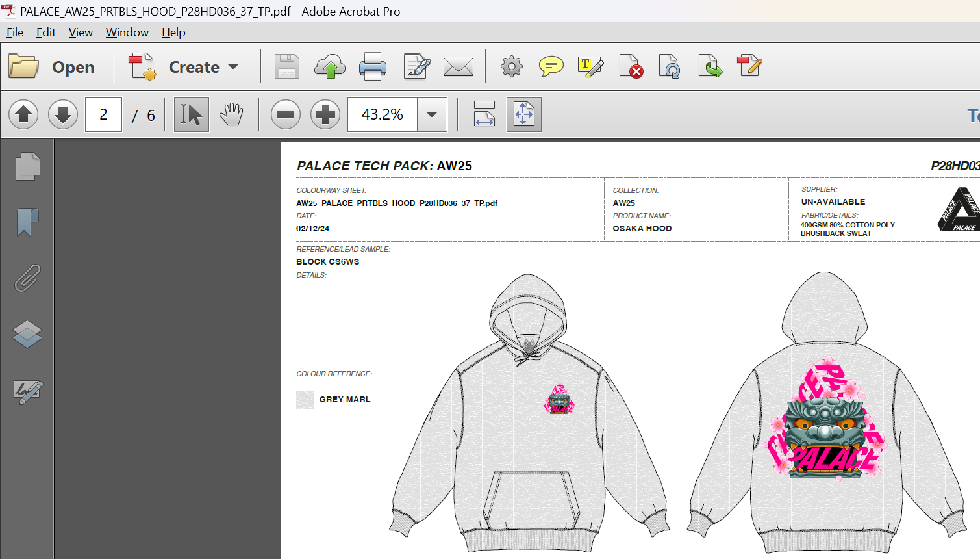
Task: Open the Edit menu
Action: (45, 32)
